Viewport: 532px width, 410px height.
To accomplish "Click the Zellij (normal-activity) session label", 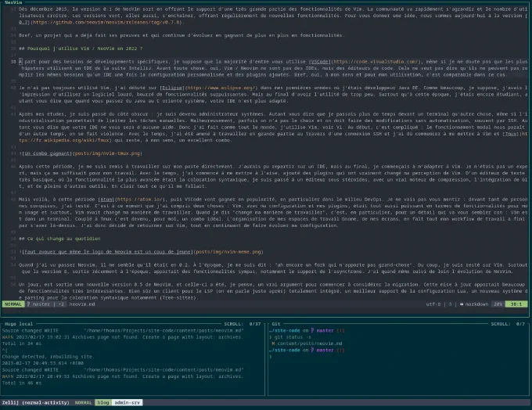I will point(35,402).
